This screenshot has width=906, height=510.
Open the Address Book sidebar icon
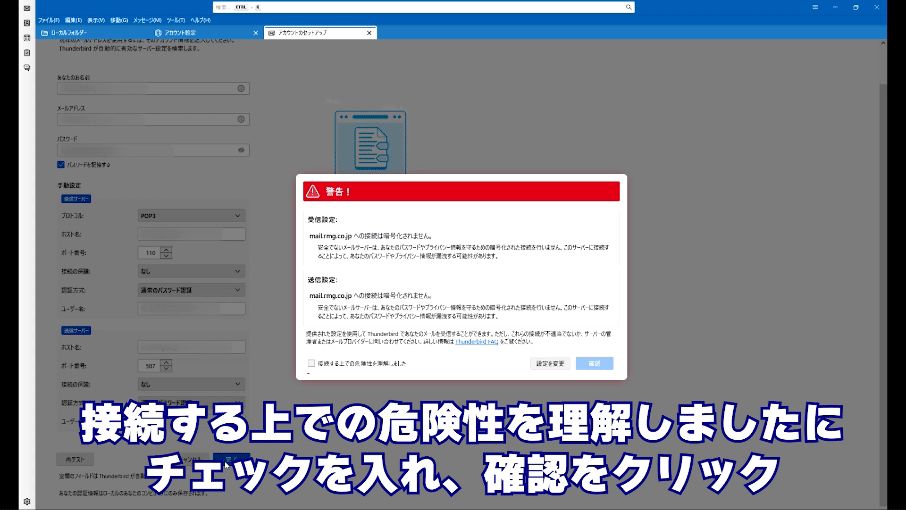[x=28, y=22]
